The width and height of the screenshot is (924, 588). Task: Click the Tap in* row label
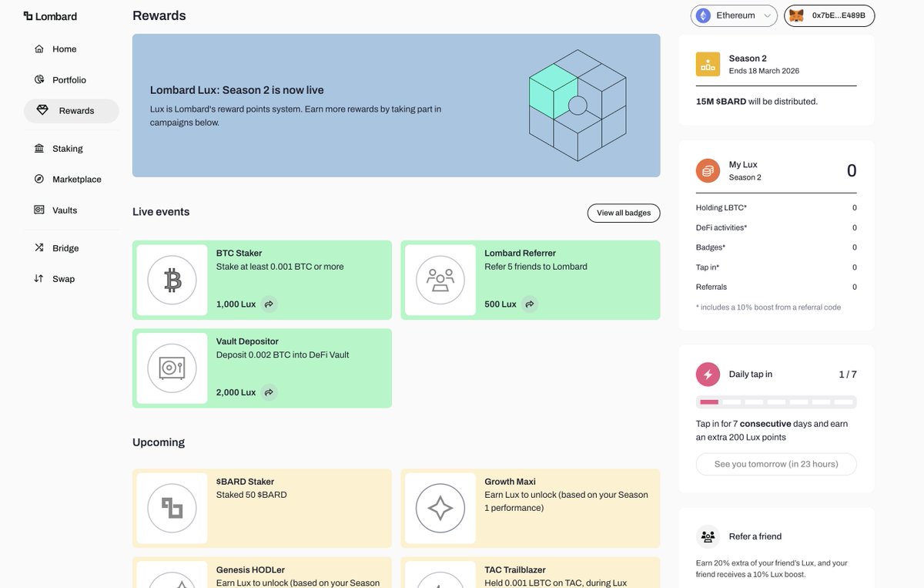[708, 267]
